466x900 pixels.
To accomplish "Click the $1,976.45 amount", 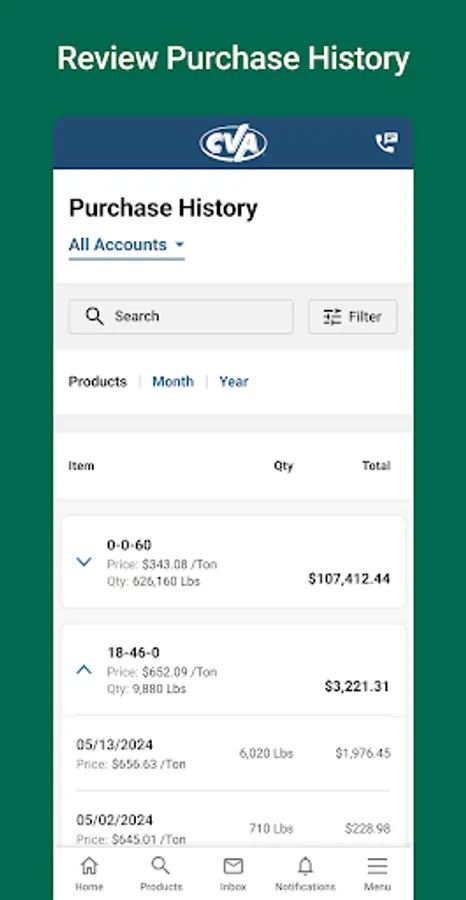I will [x=363, y=753].
